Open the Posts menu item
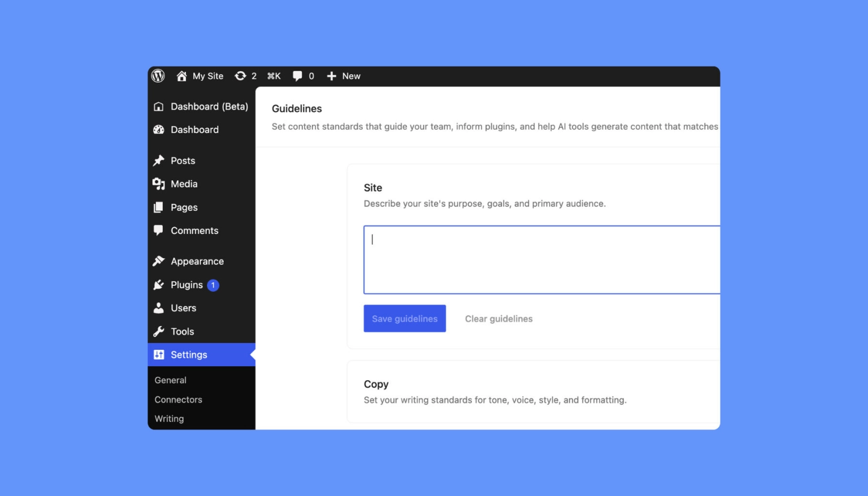This screenshot has height=496, width=868. pyautogui.click(x=201, y=161)
